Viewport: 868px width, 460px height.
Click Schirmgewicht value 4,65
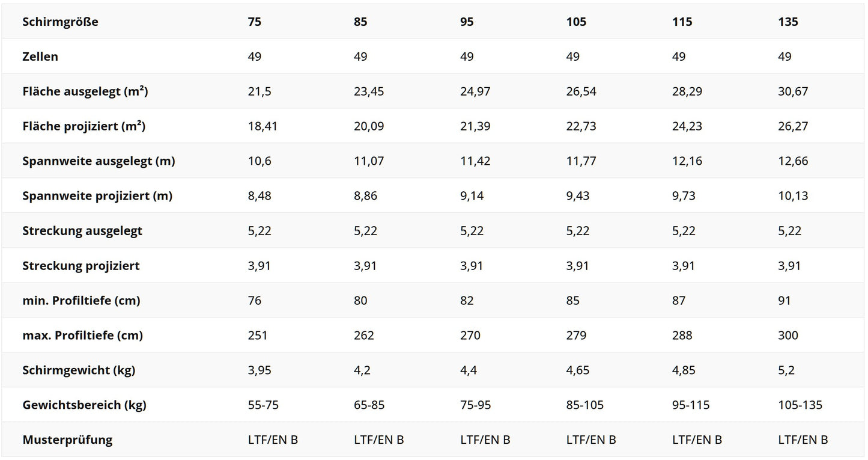coord(578,371)
